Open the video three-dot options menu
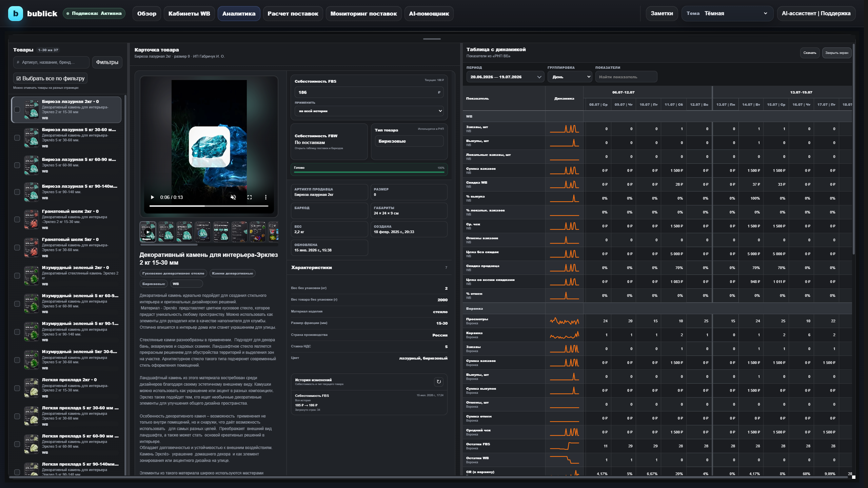This screenshot has width=868, height=488. point(266,197)
